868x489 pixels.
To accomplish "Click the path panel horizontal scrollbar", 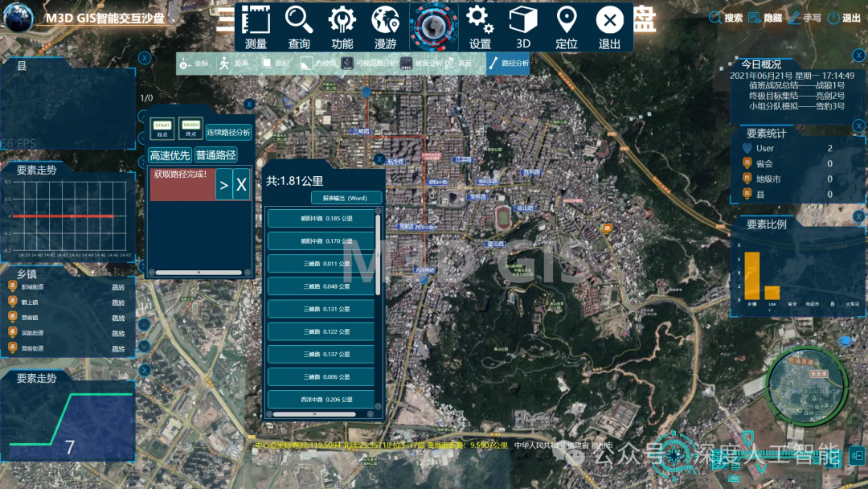I will pyautogui.click(x=199, y=273).
